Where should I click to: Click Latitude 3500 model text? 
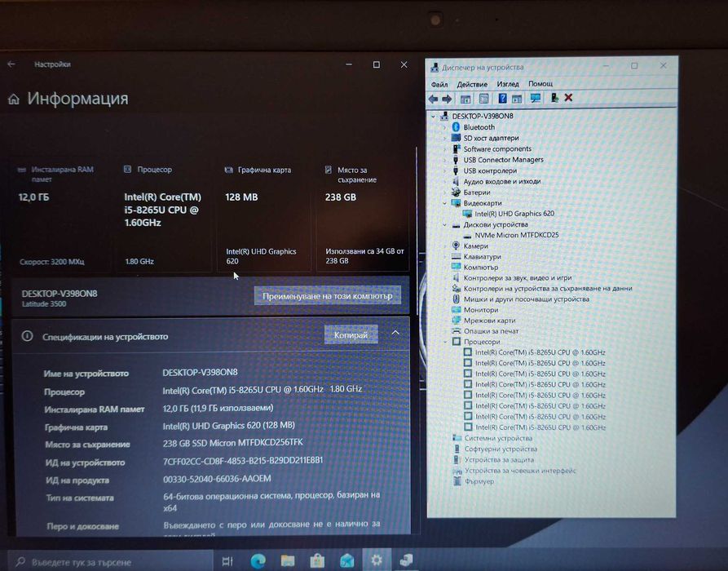[44, 303]
